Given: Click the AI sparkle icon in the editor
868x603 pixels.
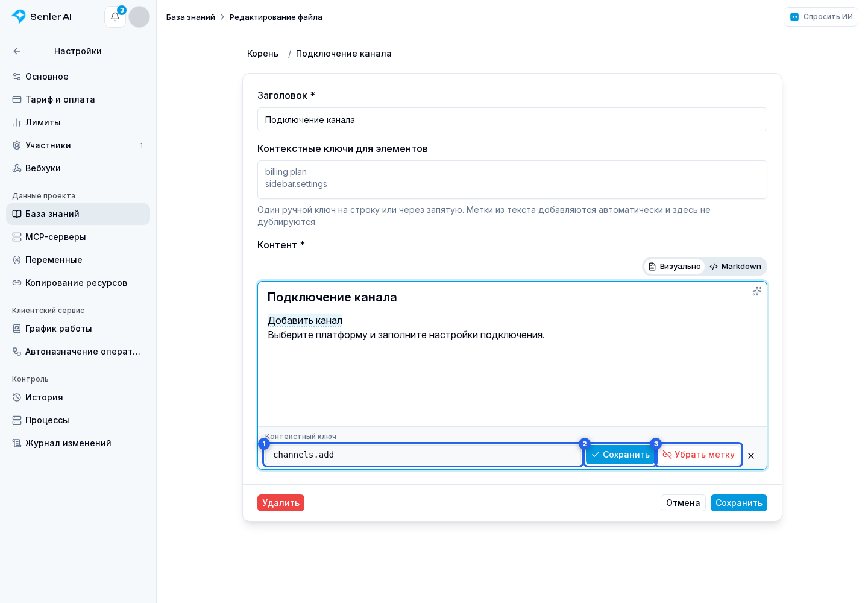Looking at the screenshot, I should (x=757, y=291).
